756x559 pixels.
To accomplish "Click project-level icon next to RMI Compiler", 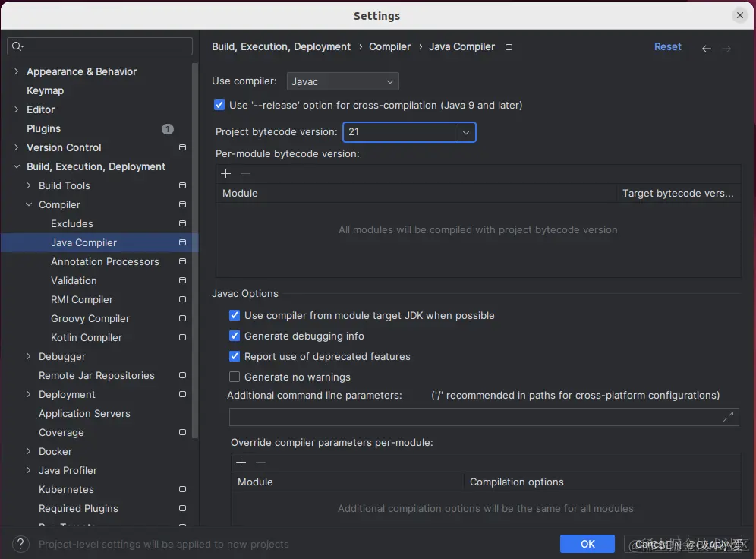I will click(182, 299).
